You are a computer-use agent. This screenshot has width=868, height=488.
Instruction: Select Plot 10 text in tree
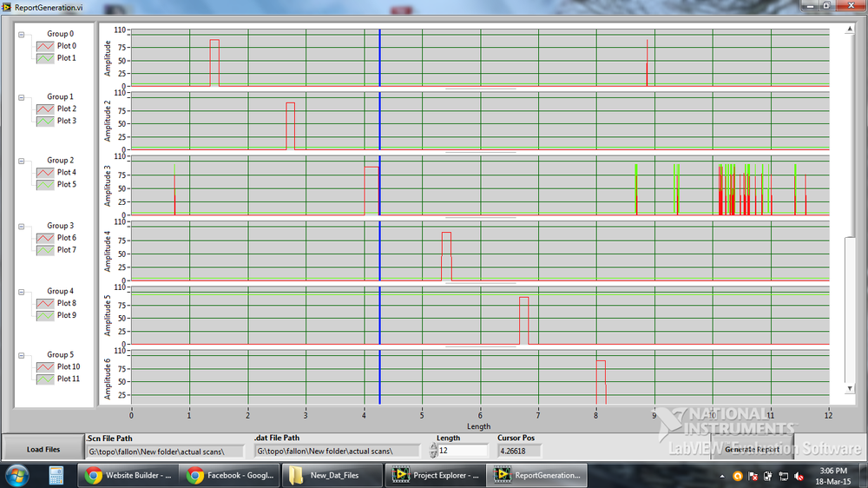tap(69, 366)
